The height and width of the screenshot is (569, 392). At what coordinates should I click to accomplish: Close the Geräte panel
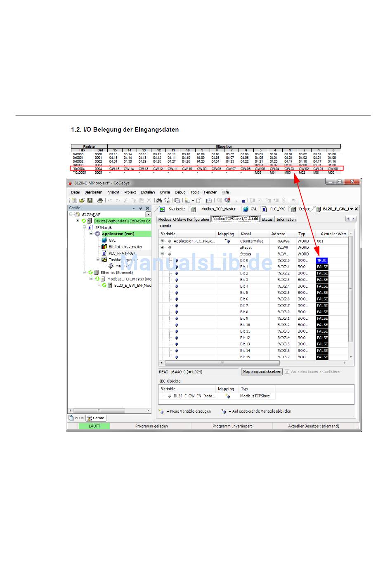[x=147, y=208]
